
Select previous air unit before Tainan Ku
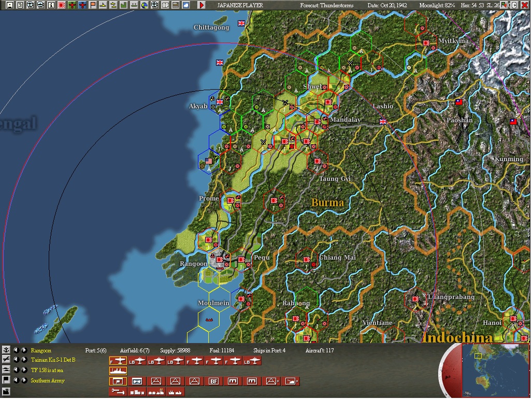pos(16,359)
